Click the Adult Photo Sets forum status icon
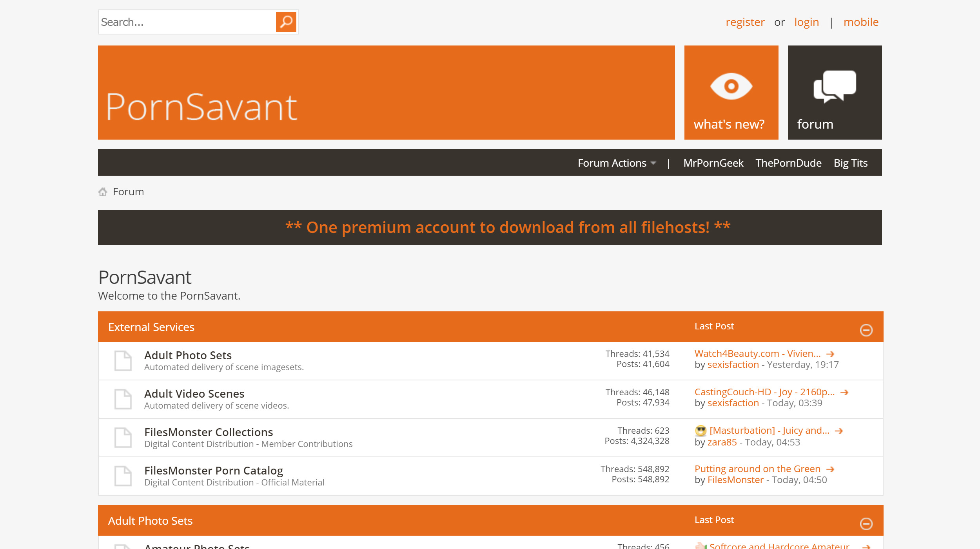980x549 pixels. (123, 361)
